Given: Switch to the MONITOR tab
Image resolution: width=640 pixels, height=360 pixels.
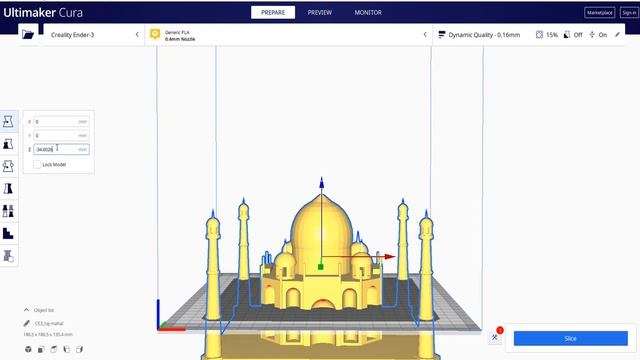Looking at the screenshot, I should coord(368,13).
